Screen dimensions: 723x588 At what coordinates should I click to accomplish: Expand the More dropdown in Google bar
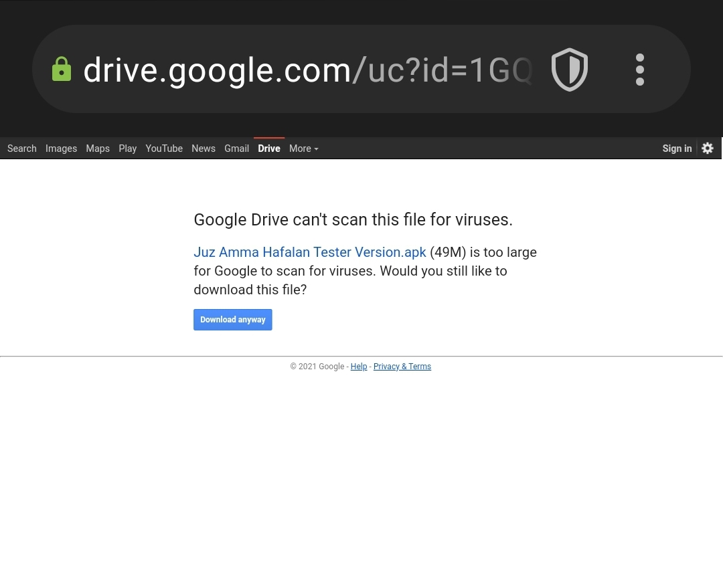[x=303, y=149]
